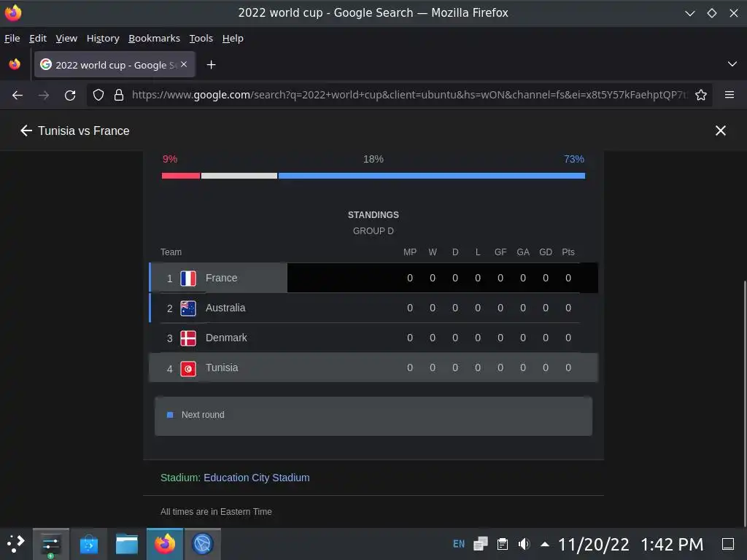This screenshot has height=560, width=747.
Task: Click the Denmark flag icon
Action: coord(188,338)
